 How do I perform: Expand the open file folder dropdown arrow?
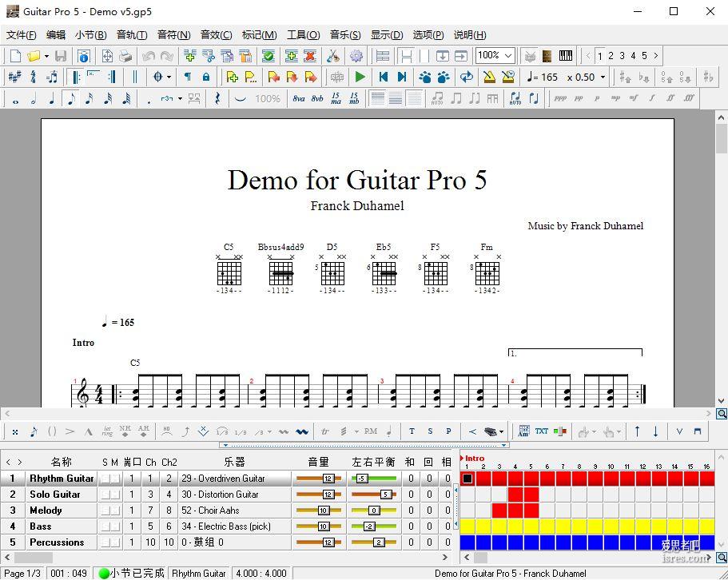[x=46, y=57]
